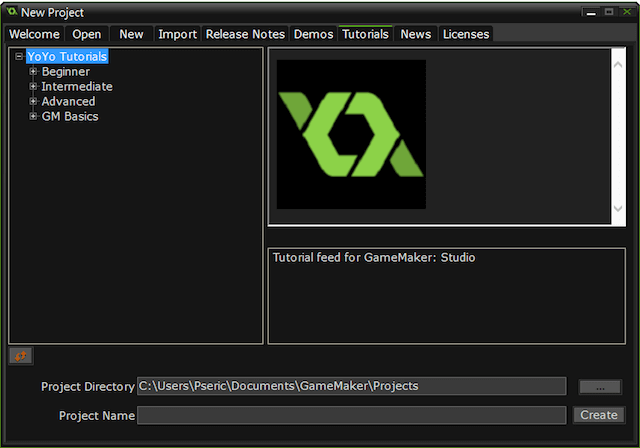Viewport: 640px width, 448px height.
Task: Click the GameMaker logo preview image
Action: click(351, 135)
